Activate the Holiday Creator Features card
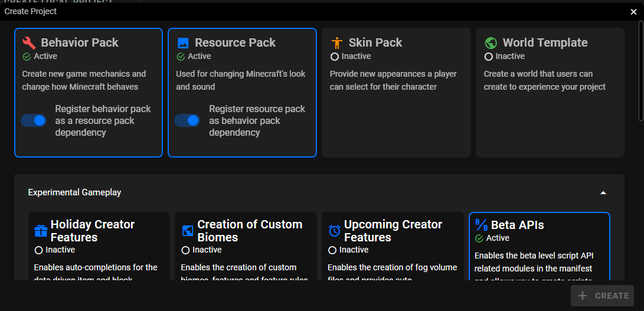Screen dimensions: 644x311 (x=99, y=248)
